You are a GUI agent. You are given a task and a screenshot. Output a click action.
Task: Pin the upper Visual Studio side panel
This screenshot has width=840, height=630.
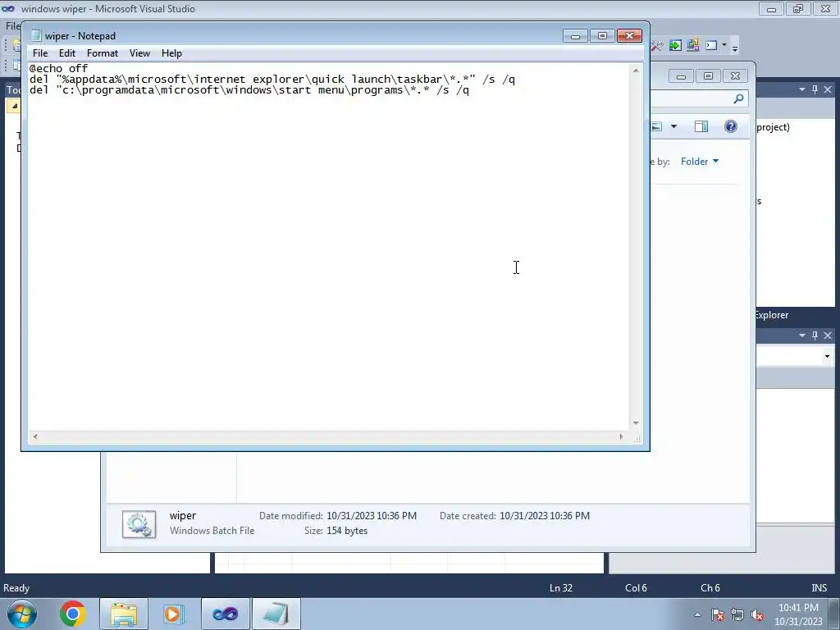click(x=815, y=89)
